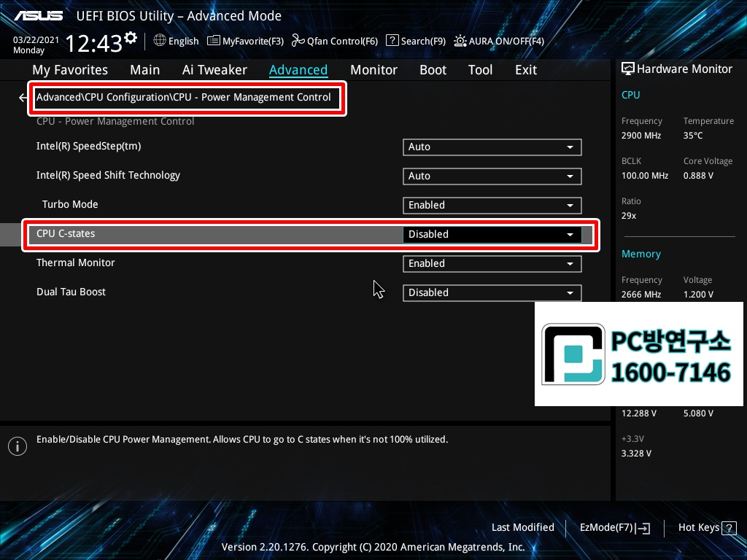
Task: Open Intel(R) Speed Shift Technology dropdown
Action: 492,176
